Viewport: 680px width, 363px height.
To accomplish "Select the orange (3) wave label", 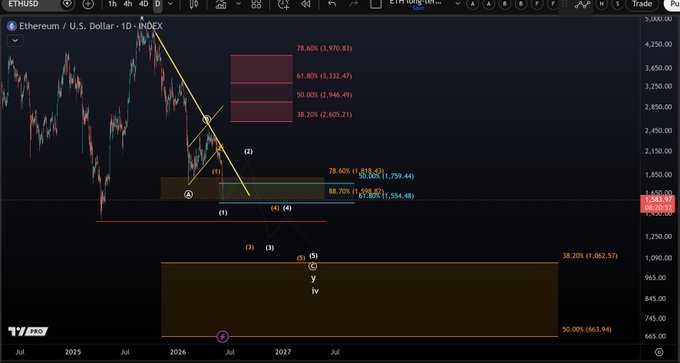I will [x=250, y=247].
